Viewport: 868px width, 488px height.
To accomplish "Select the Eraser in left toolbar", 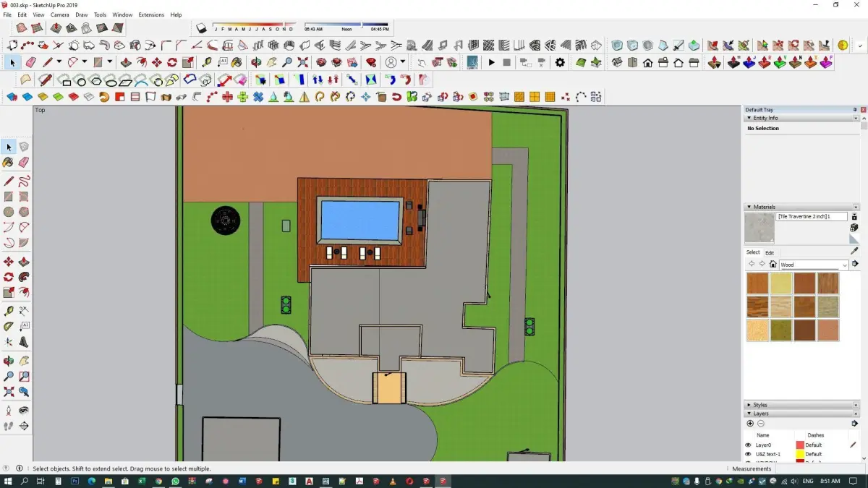I will [24, 163].
